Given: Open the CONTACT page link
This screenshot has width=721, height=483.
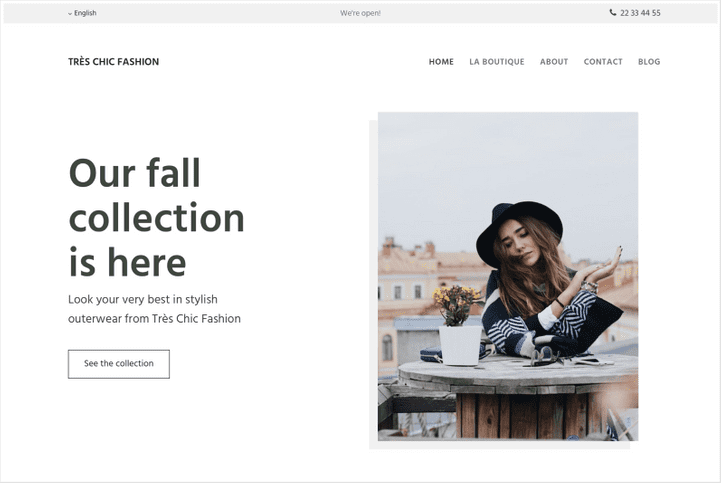Looking at the screenshot, I should click(x=603, y=62).
